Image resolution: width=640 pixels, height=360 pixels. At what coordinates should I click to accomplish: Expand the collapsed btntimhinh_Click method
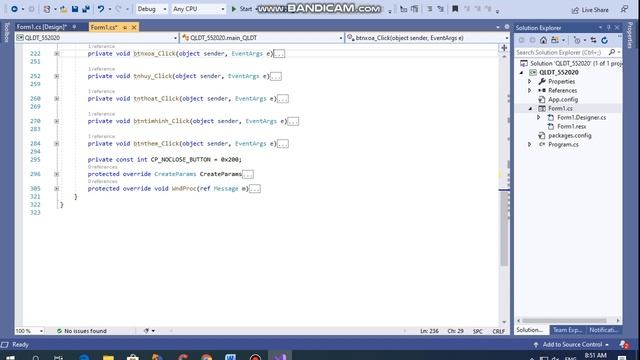56,121
